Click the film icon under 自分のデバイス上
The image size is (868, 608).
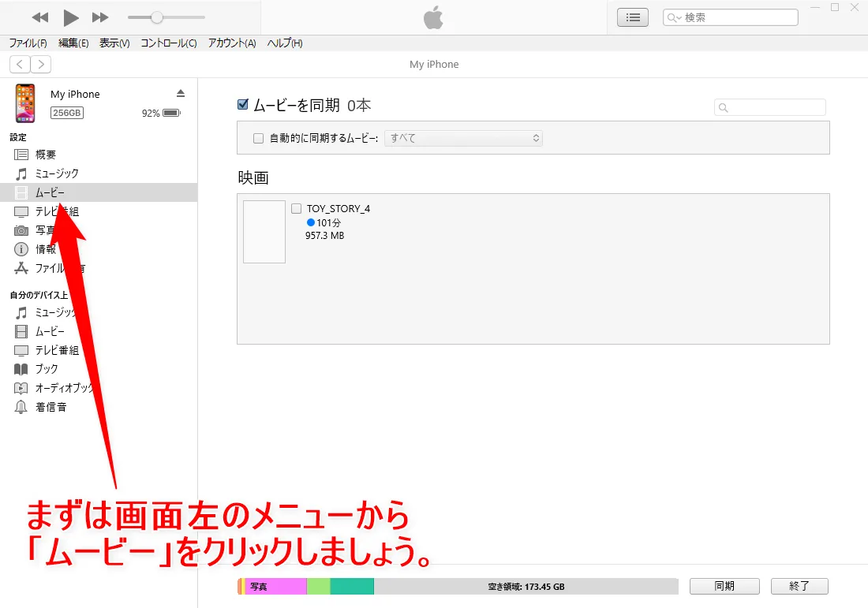(x=21, y=331)
